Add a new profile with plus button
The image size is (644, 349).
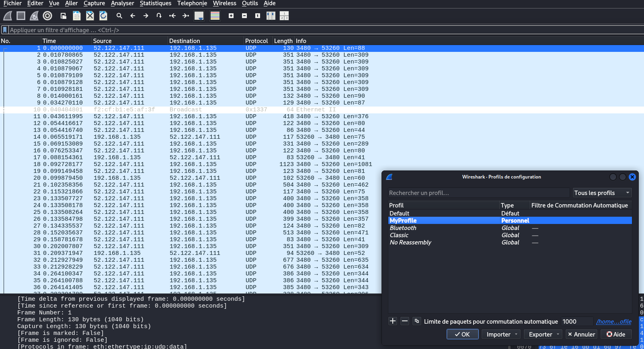(x=393, y=321)
